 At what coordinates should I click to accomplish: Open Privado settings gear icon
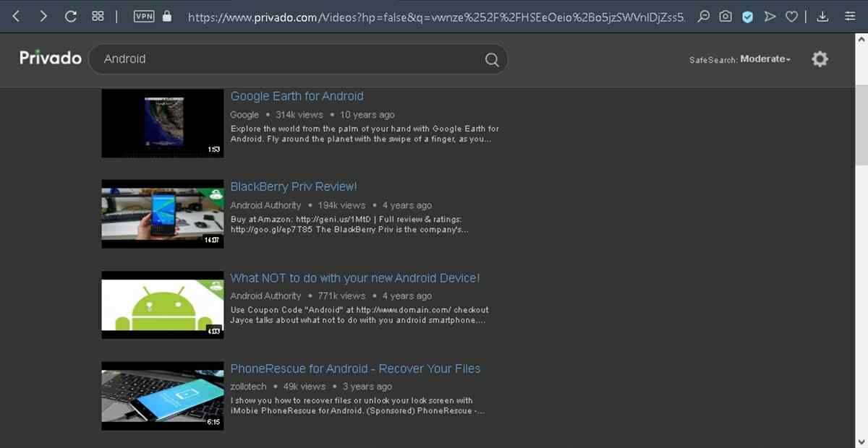click(820, 59)
